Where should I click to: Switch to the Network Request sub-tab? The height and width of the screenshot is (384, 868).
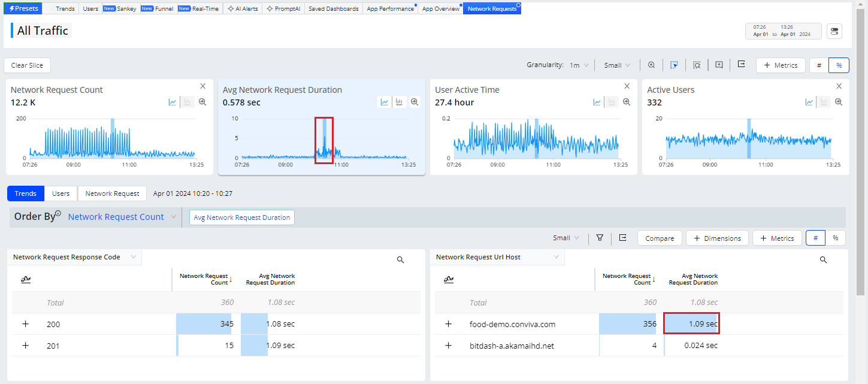point(112,193)
